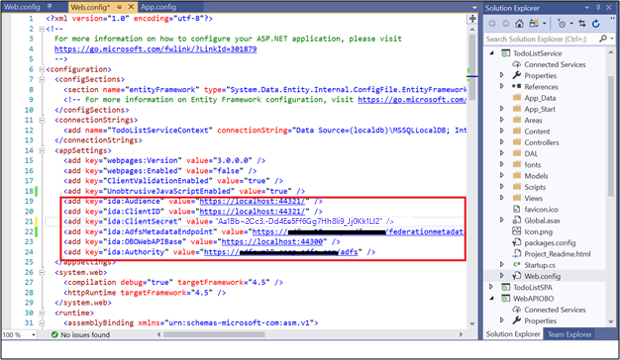620x360 pixels.
Task: Collapse the system.web node at line 26
Action: tap(42, 272)
